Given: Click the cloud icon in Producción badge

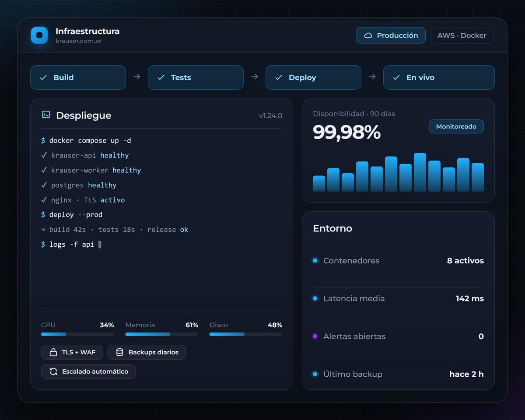Looking at the screenshot, I should click(368, 35).
